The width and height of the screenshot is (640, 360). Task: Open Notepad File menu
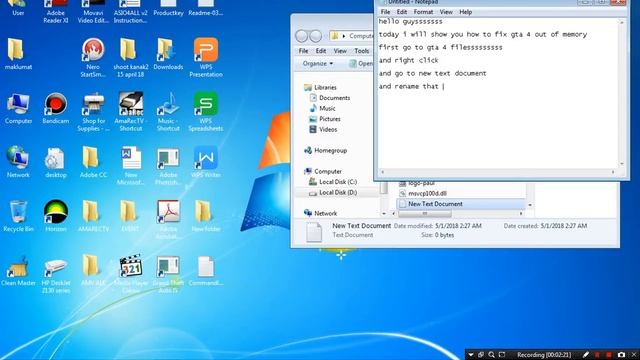click(385, 12)
